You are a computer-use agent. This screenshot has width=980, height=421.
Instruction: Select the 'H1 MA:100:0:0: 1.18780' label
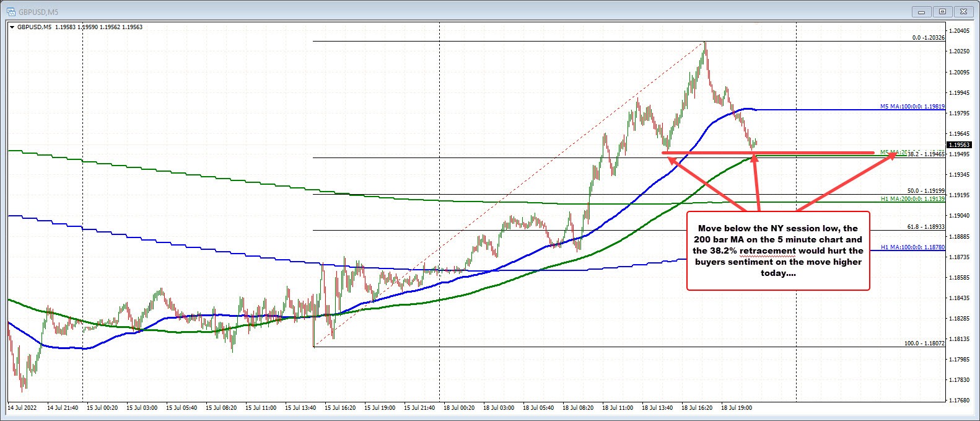click(912, 247)
